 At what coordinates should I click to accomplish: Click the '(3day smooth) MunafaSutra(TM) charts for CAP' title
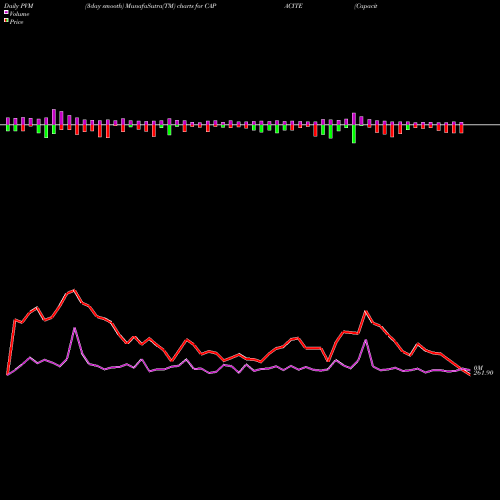[150, 6]
